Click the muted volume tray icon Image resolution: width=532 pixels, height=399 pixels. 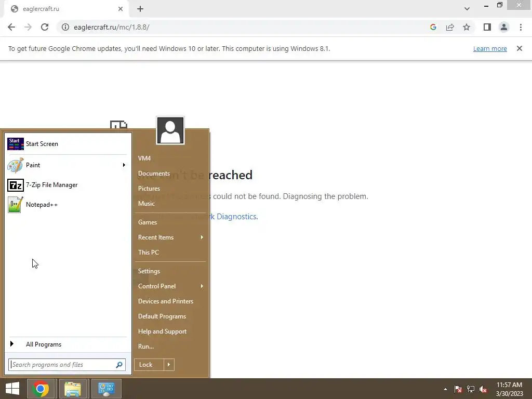pos(483,389)
